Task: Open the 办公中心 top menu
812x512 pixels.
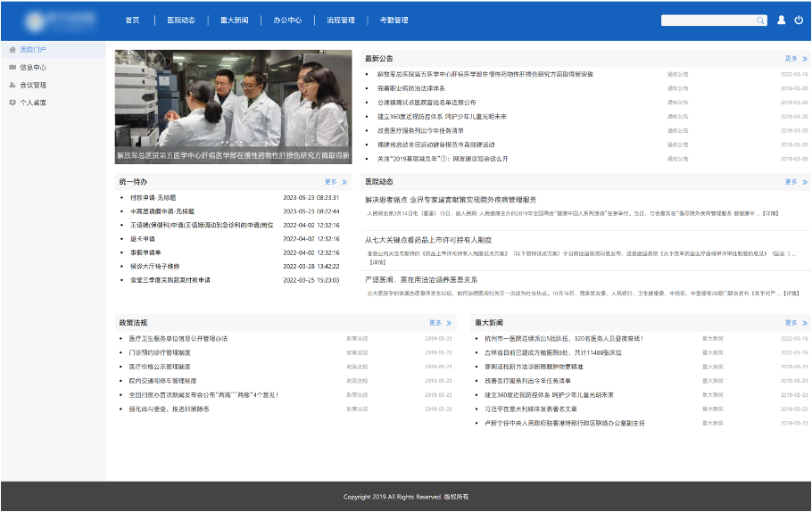Action: [287, 21]
